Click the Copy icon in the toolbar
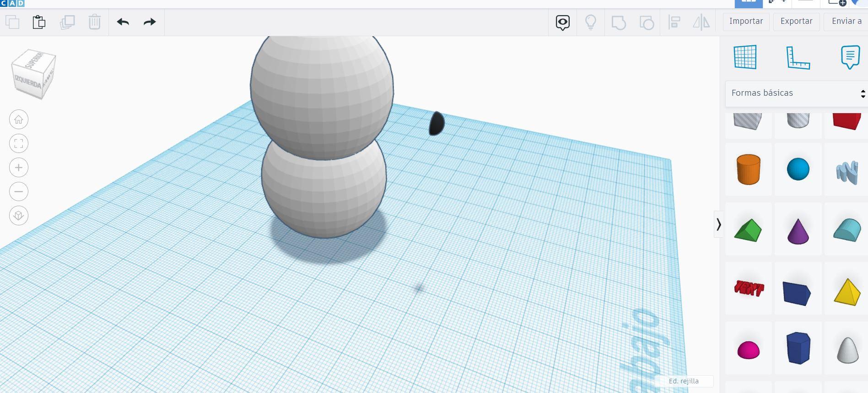 (x=12, y=22)
